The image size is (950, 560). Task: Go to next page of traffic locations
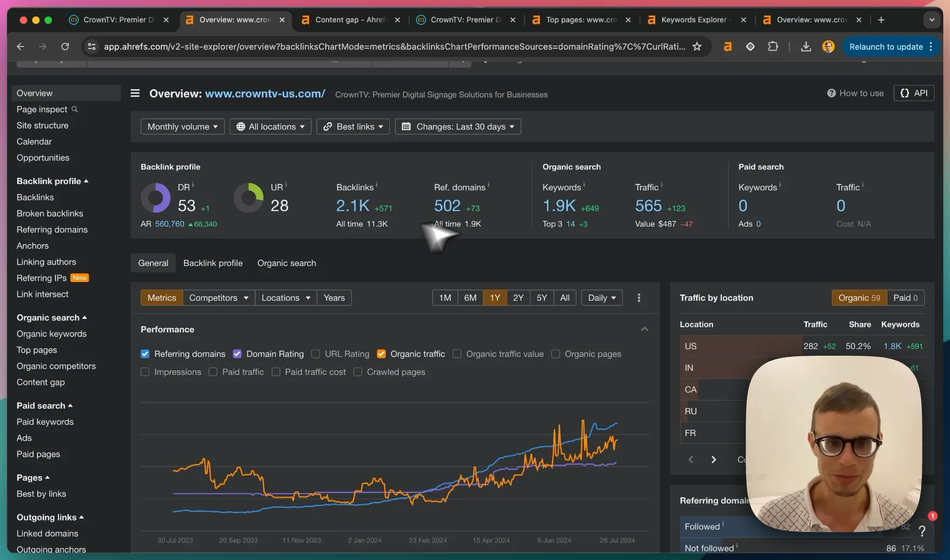[714, 459]
